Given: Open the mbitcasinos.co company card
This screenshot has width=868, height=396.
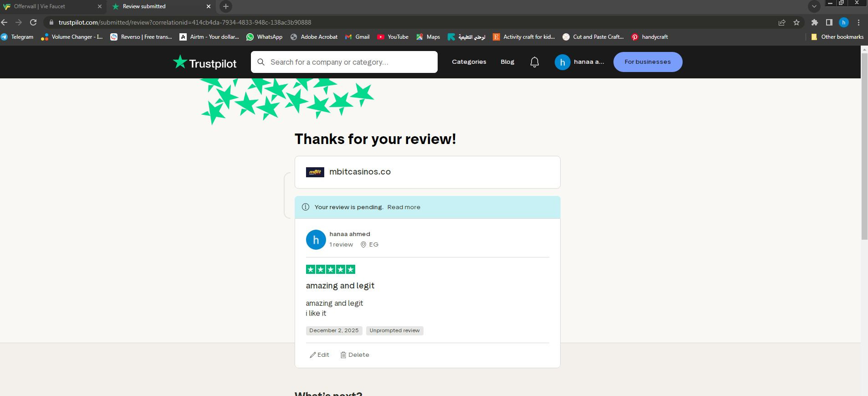Looking at the screenshot, I should pyautogui.click(x=428, y=172).
